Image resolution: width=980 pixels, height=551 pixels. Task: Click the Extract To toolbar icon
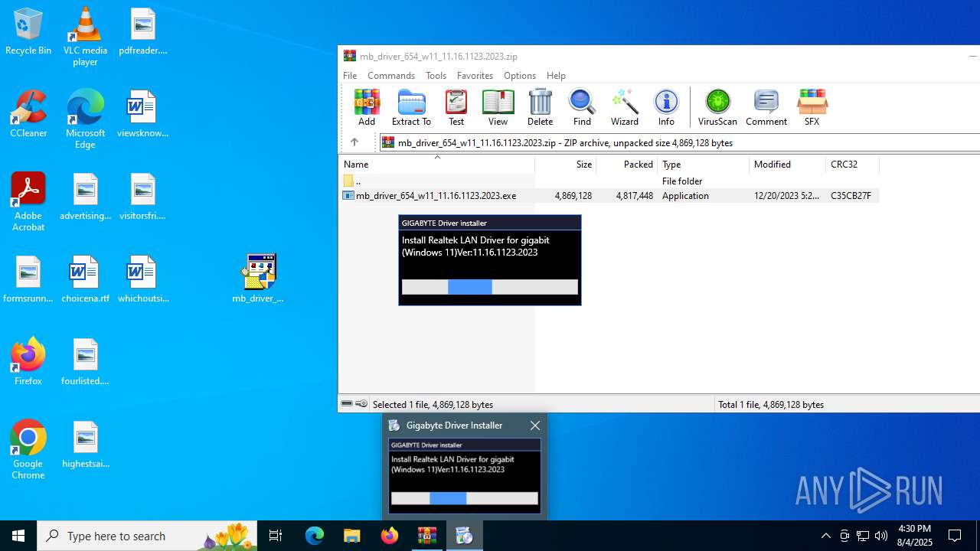point(411,107)
